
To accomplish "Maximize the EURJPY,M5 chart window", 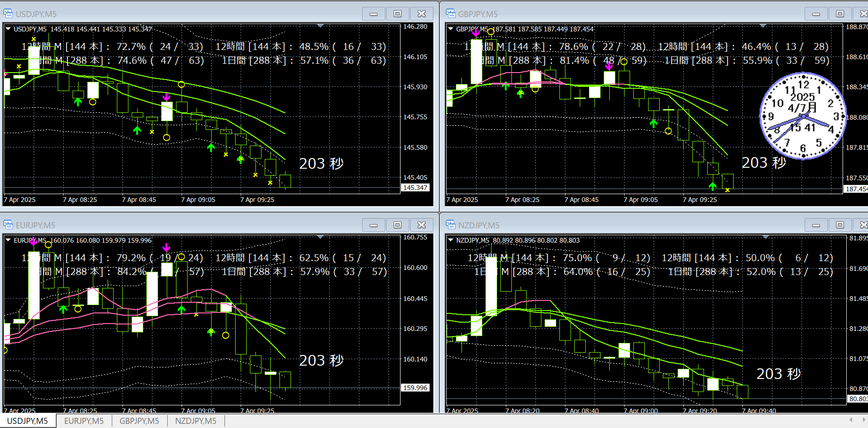I will 398,225.
